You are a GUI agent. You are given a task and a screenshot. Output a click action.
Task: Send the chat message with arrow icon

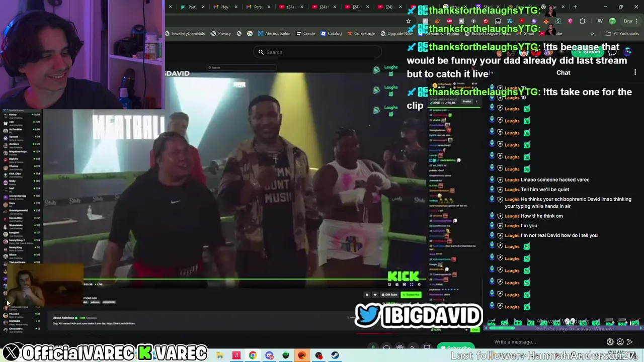point(630,342)
